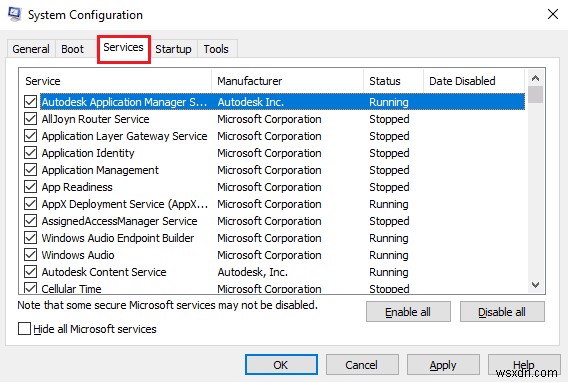
Task: Click Stopped status of App Readiness row
Action: [x=389, y=187]
